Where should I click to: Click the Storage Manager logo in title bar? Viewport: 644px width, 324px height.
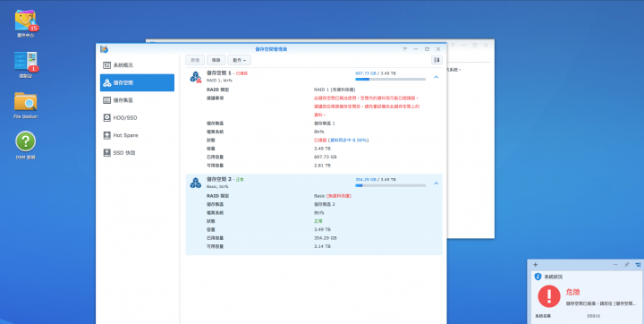(x=105, y=49)
